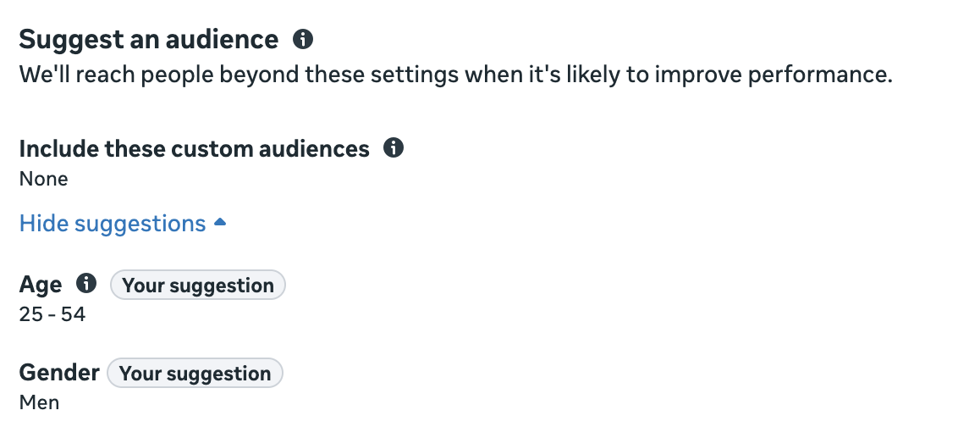Click the word Hide in the suggestions link
The height and width of the screenshot is (427, 980).
[x=44, y=224]
